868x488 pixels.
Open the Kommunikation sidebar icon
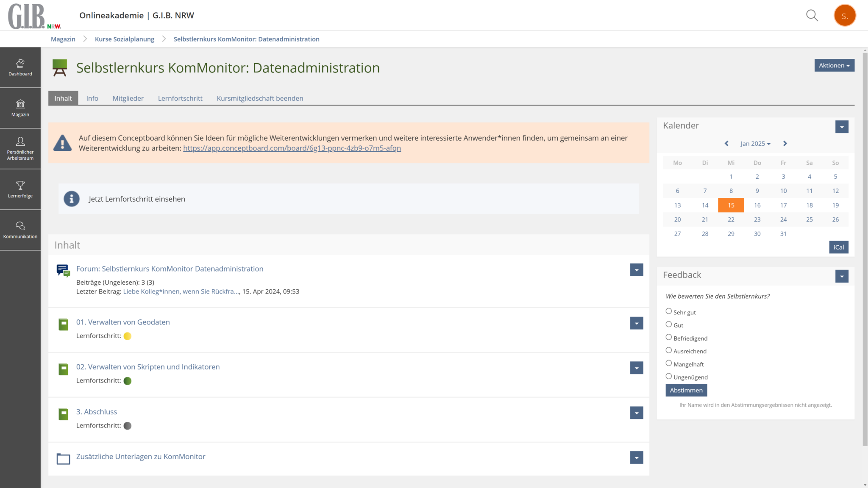pos(20,230)
